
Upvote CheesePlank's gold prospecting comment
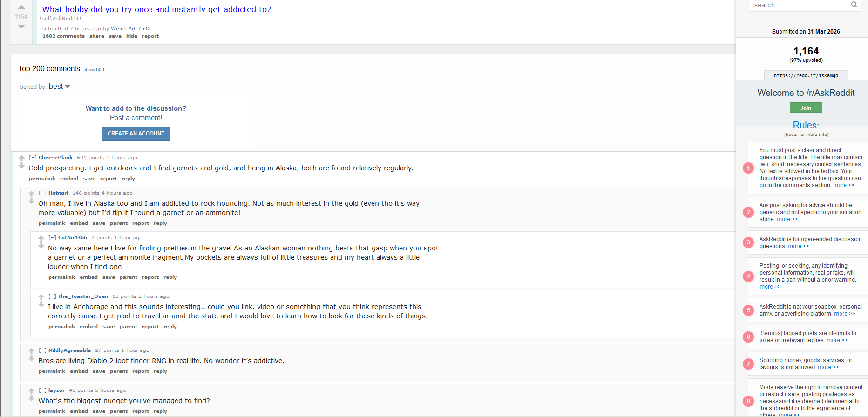tap(21, 158)
